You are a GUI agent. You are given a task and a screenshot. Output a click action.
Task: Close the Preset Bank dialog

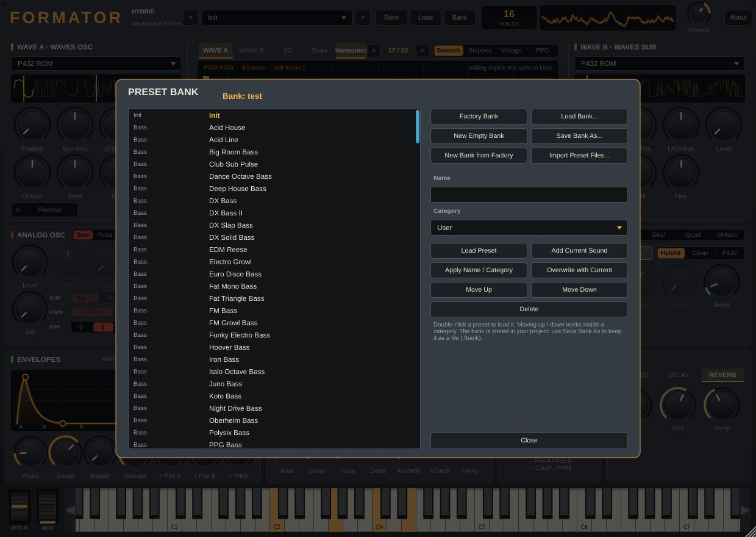529,441
